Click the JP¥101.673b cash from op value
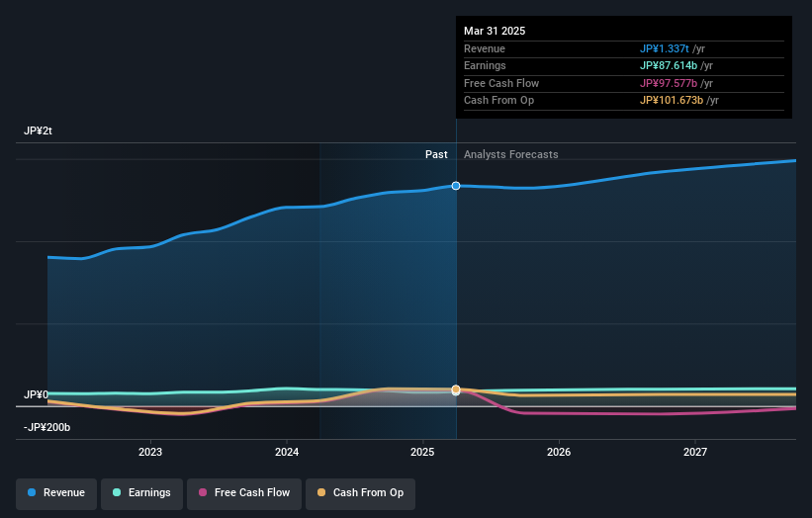 tap(672, 101)
